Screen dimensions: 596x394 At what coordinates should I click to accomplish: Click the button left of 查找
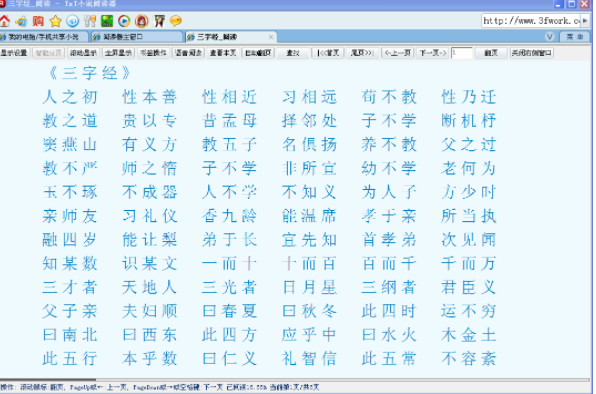point(258,53)
